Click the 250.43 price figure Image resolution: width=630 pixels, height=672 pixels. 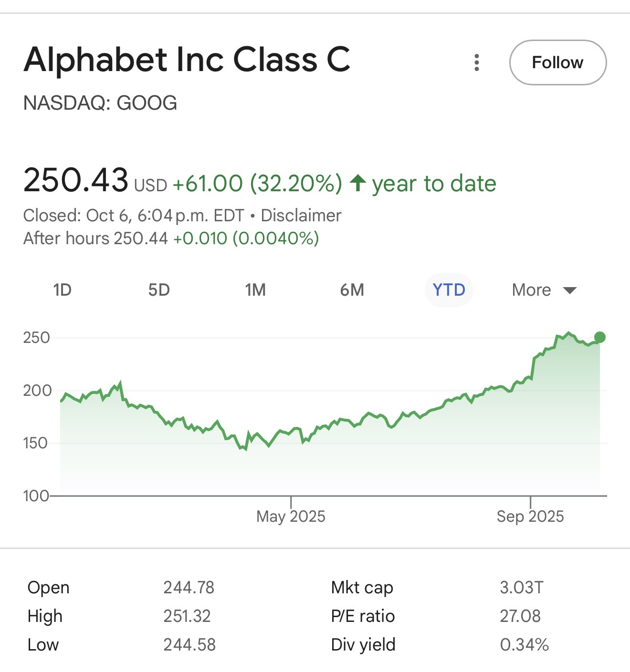[x=76, y=180]
